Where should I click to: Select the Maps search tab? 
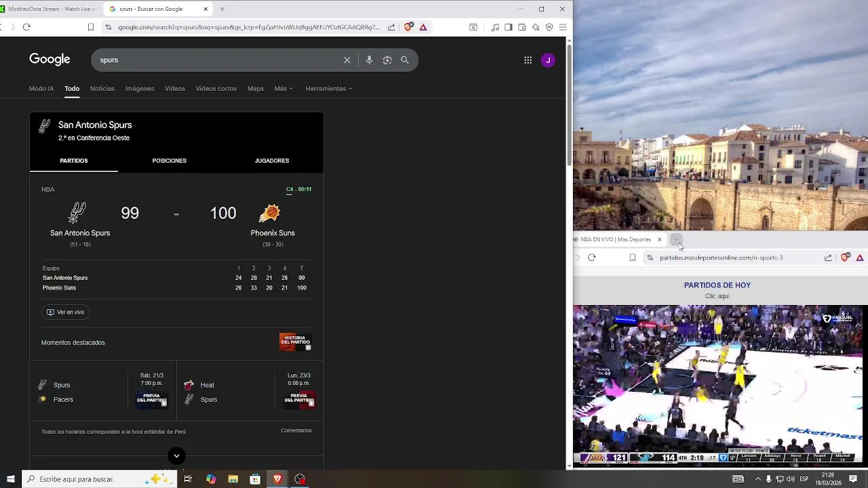[256, 89]
